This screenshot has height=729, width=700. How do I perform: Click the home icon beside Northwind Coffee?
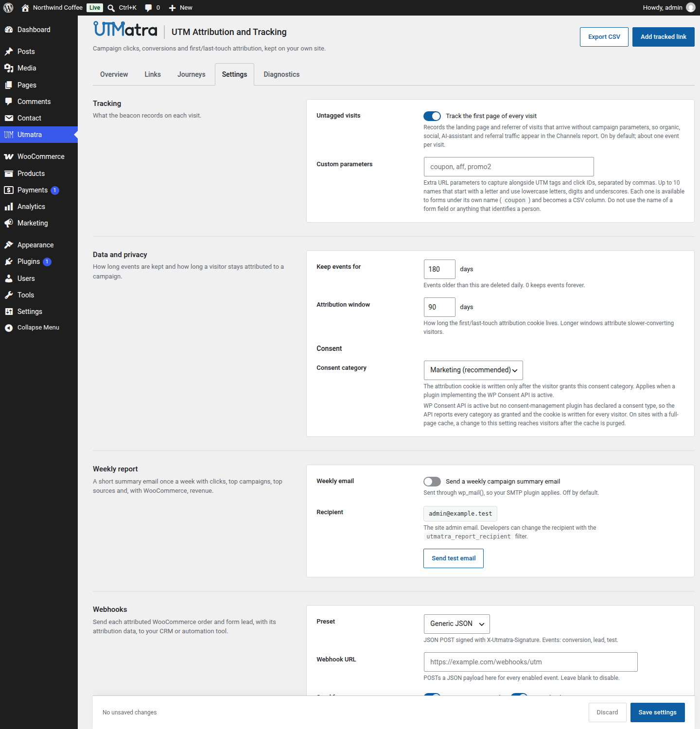coord(25,8)
